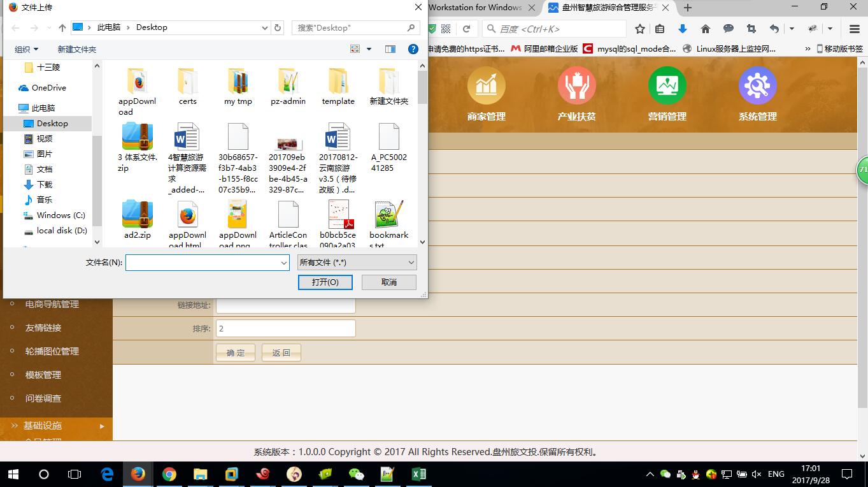
Task: Open the 组织 dropdown menu
Action: 27,49
